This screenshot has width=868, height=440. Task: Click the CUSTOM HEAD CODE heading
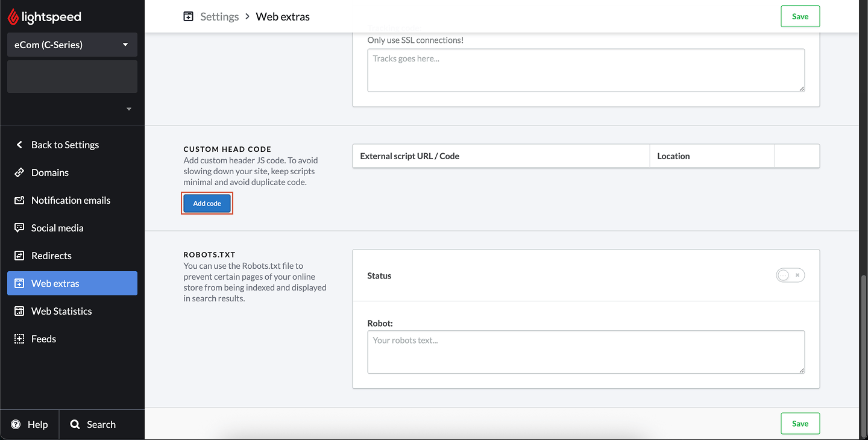pos(227,149)
